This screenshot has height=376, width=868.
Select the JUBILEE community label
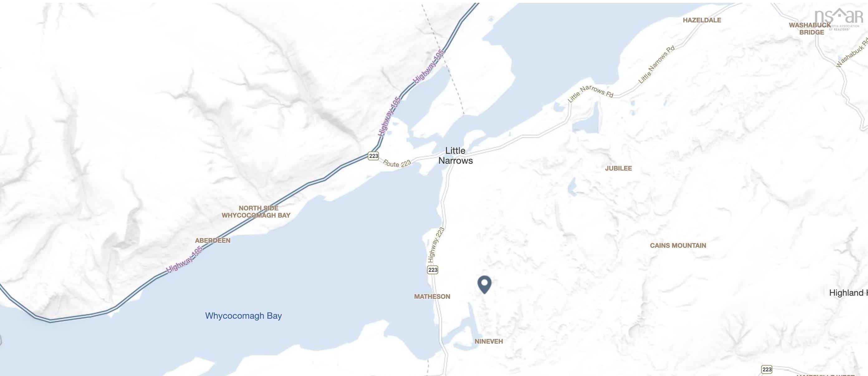tap(618, 168)
